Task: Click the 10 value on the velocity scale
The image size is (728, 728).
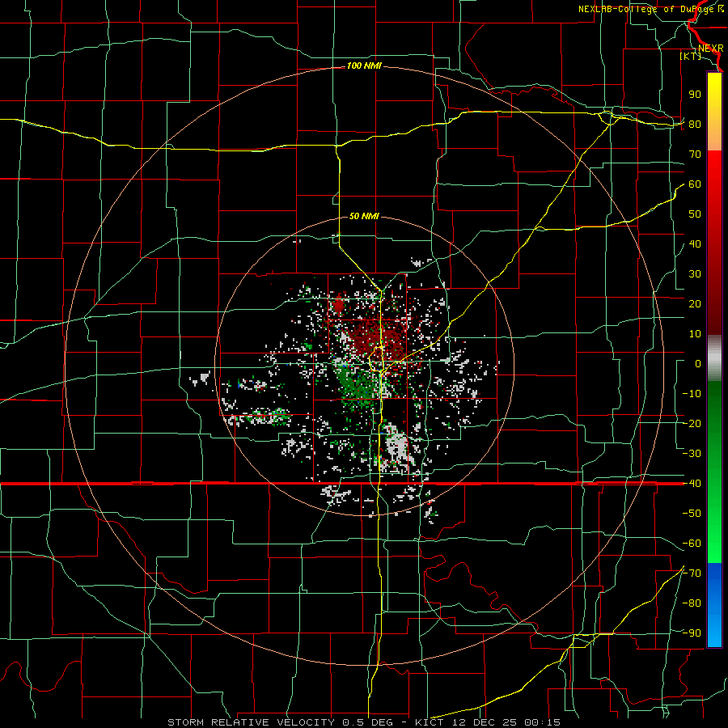Action: (695, 334)
